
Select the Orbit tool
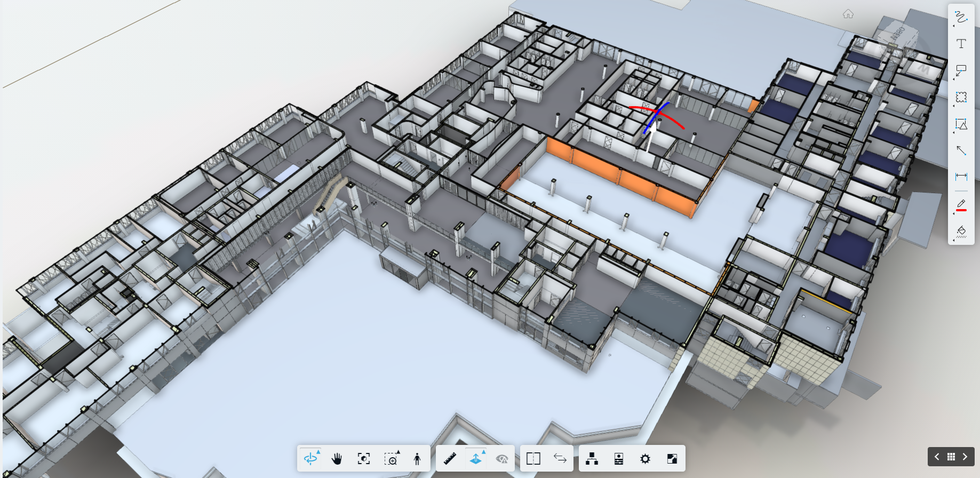tap(310, 458)
